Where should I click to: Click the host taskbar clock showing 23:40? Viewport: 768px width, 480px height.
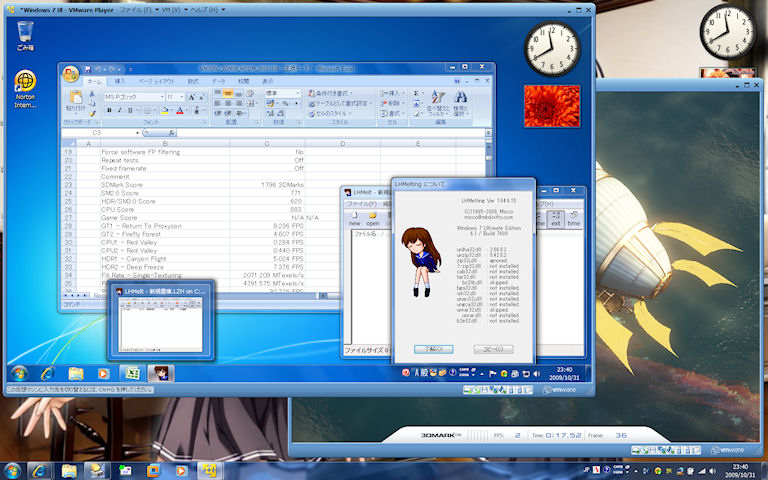point(741,471)
